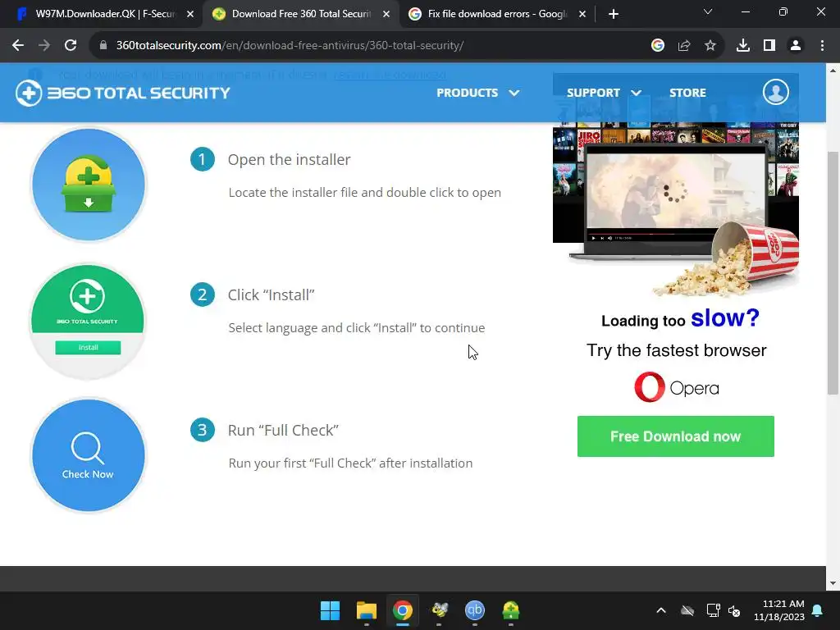
Task: Click 'Run "Full Check"' heading
Action: [x=283, y=430]
